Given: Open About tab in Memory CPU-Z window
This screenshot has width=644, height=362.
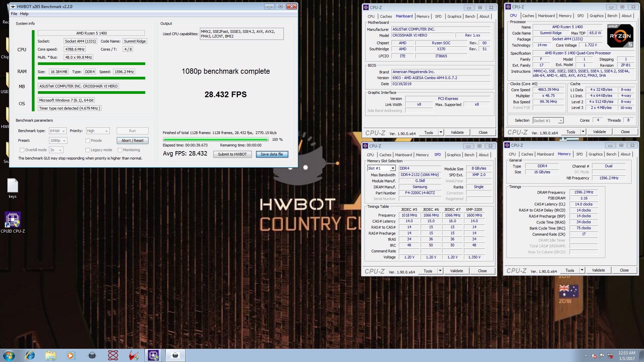Looking at the screenshot, I should tap(625, 154).
